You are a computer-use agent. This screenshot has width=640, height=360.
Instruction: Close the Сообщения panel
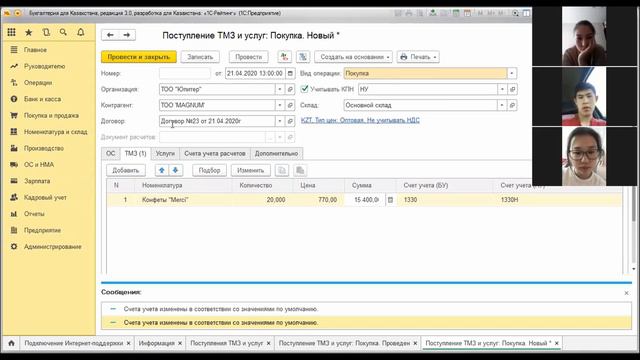coord(626,293)
